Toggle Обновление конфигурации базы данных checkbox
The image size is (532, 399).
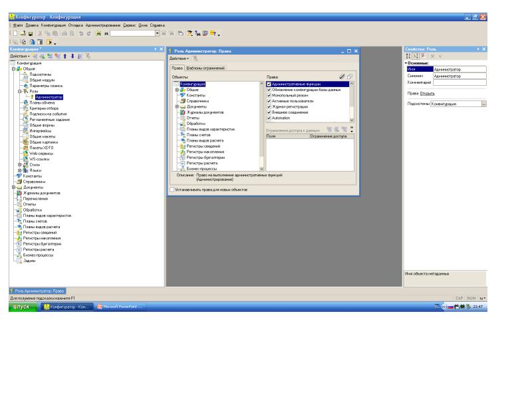coord(269,90)
